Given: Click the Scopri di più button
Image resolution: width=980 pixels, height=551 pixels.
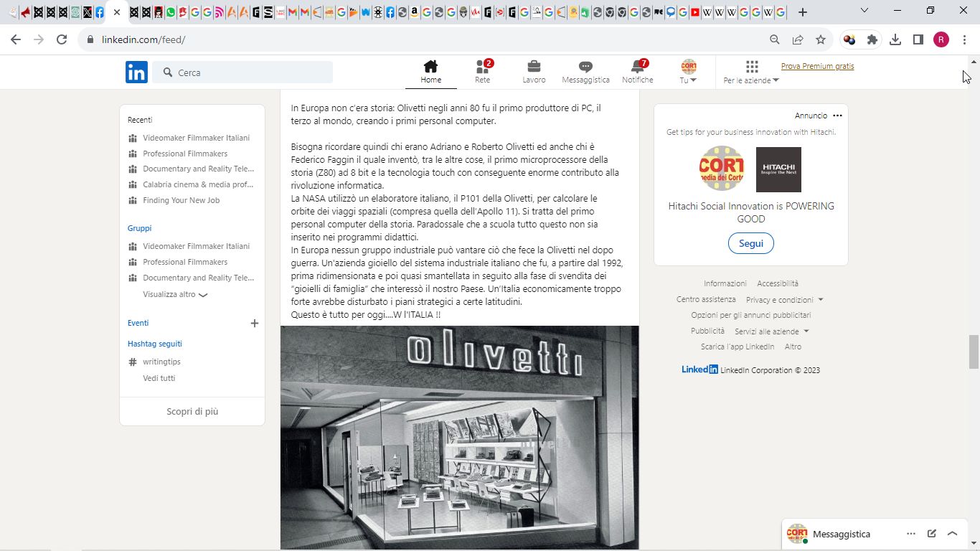Looking at the screenshot, I should (x=192, y=412).
